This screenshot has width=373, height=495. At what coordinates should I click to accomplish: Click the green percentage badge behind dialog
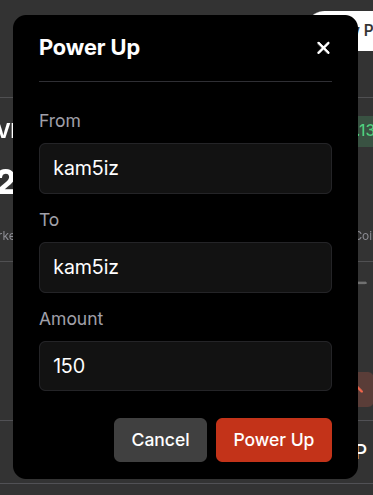(x=366, y=131)
